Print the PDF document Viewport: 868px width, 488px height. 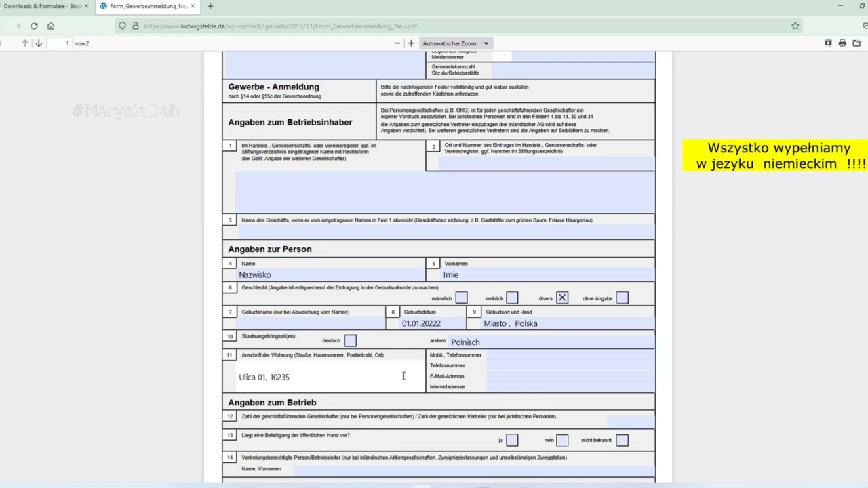842,43
